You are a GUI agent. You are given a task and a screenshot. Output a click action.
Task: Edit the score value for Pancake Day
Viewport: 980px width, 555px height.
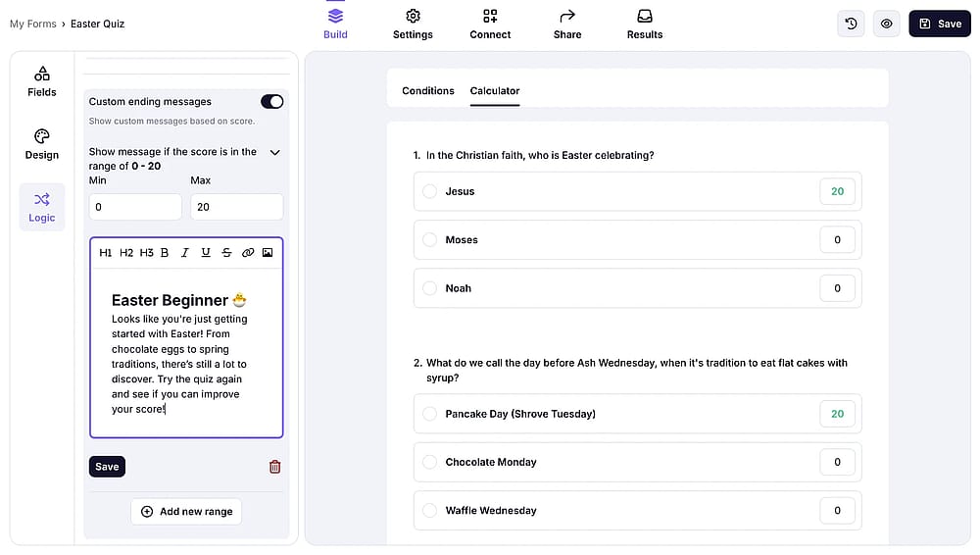pos(837,414)
